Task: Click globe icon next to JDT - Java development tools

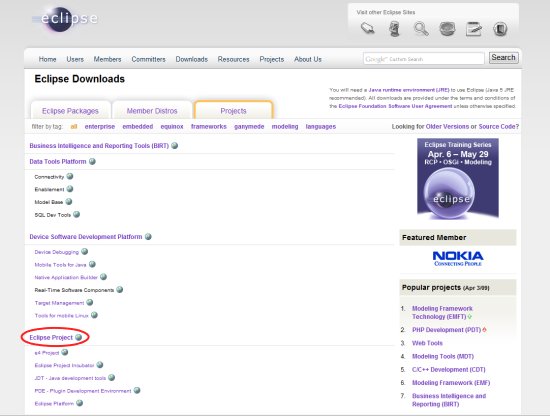Action: (x=111, y=377)
